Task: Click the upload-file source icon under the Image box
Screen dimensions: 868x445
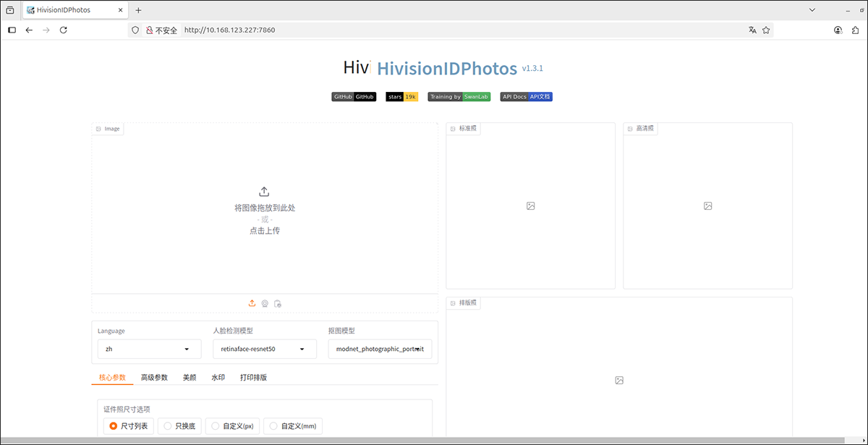Action: [x=252, y=303]
